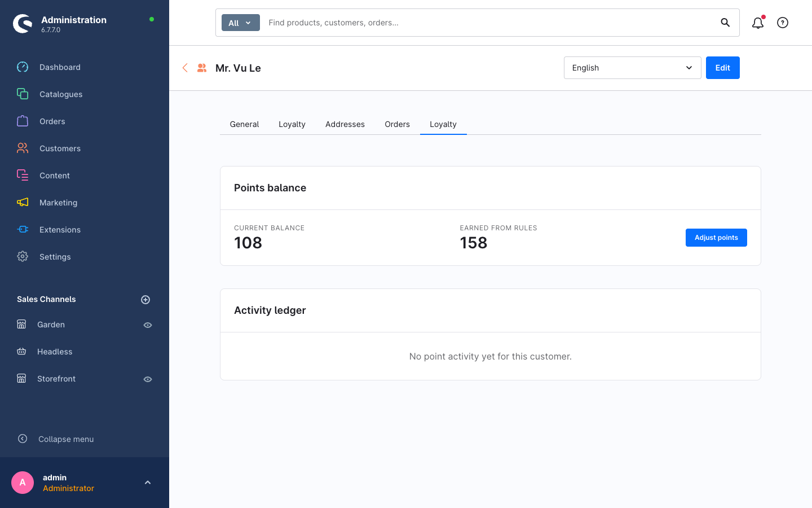The image size is (812, 508).
Task: Click the Content layout icon
Action: (23, 175)
